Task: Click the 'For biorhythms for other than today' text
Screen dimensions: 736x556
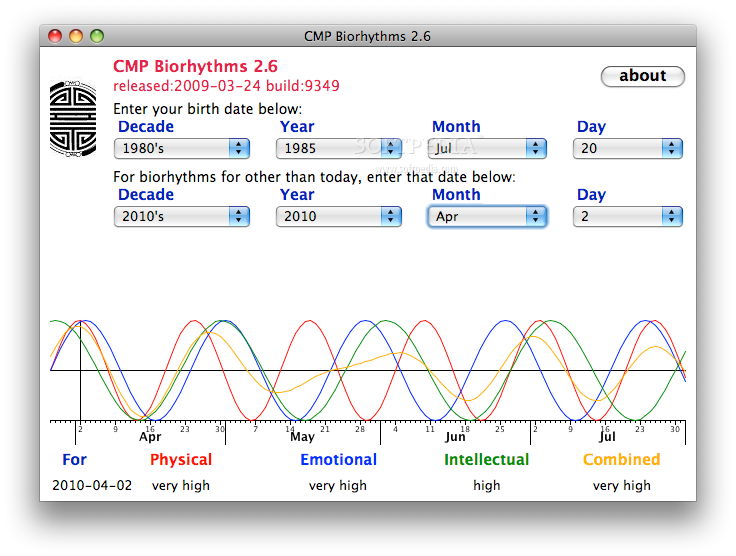Action: click(x=314, y=177)
